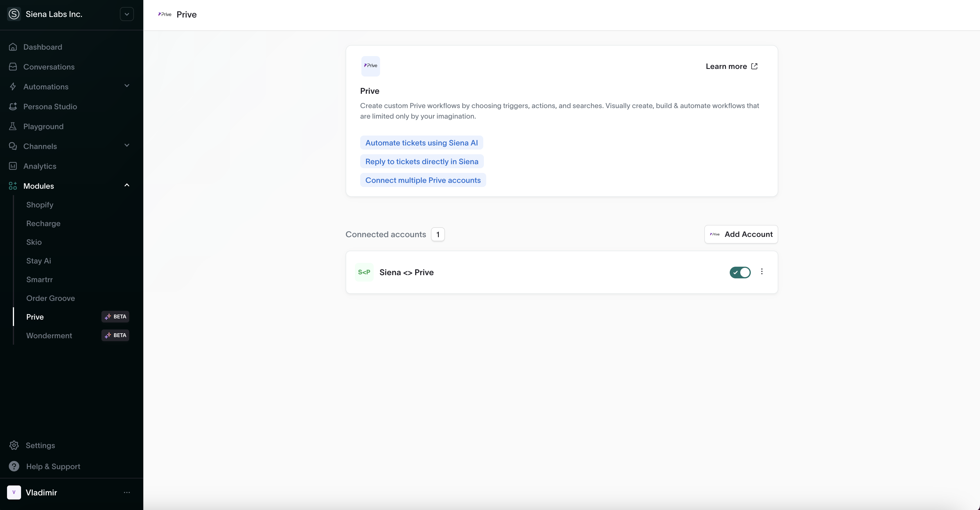
Task: Go to Conversations
Action: [x=49, y=67]
